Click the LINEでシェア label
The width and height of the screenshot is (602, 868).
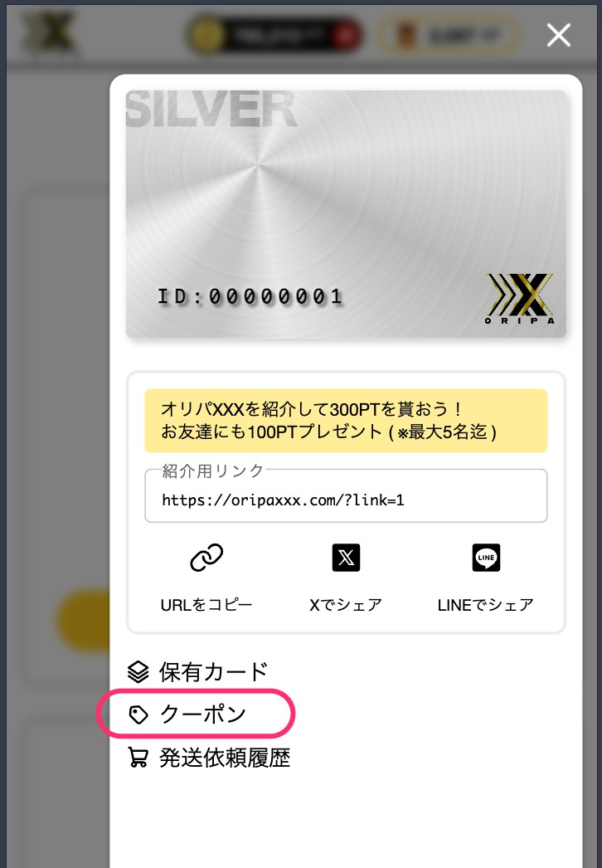click(x=486, y=605)
